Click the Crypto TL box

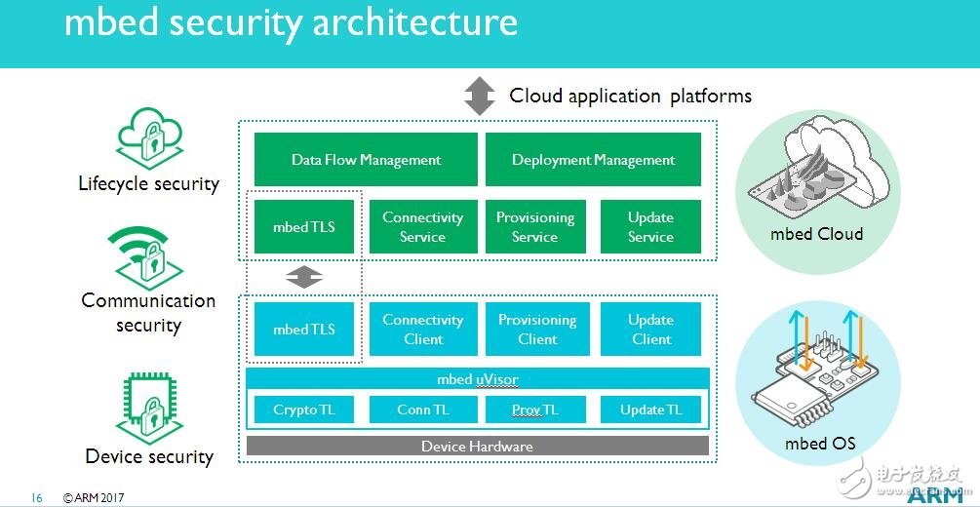click(x=303, y=409)
